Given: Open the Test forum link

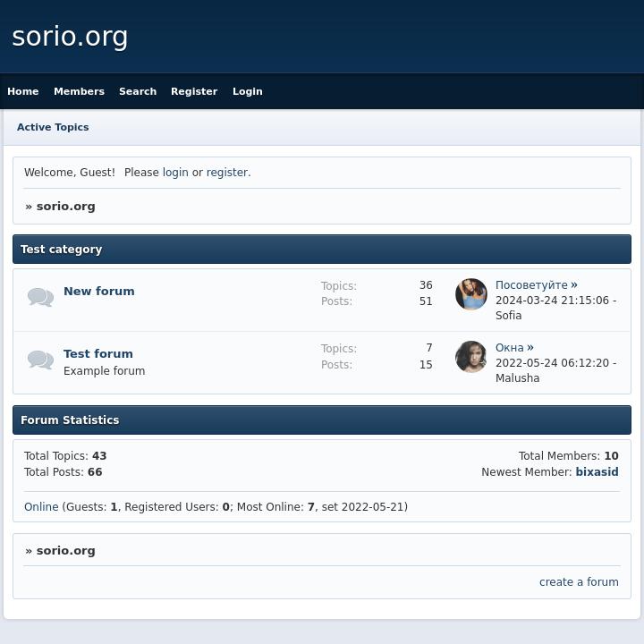Looking at the screenshot, I should (98, 354).
